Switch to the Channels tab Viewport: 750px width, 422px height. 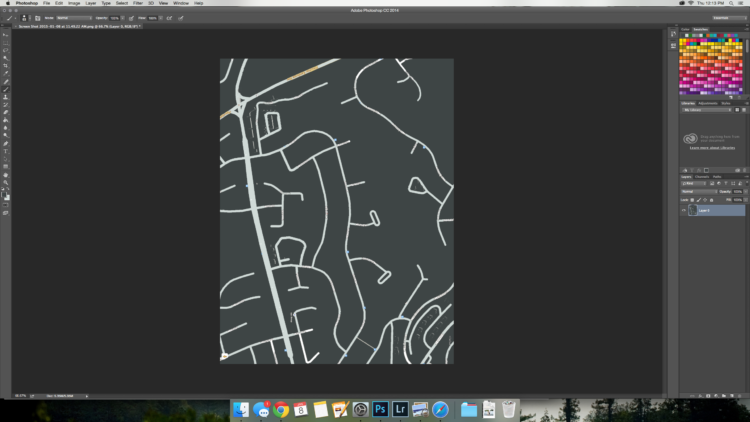701,176
